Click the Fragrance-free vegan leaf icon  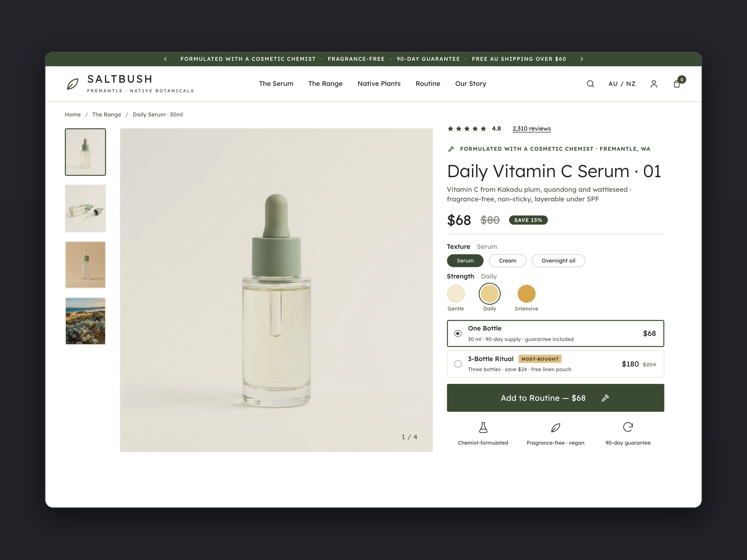coord(556,427)
